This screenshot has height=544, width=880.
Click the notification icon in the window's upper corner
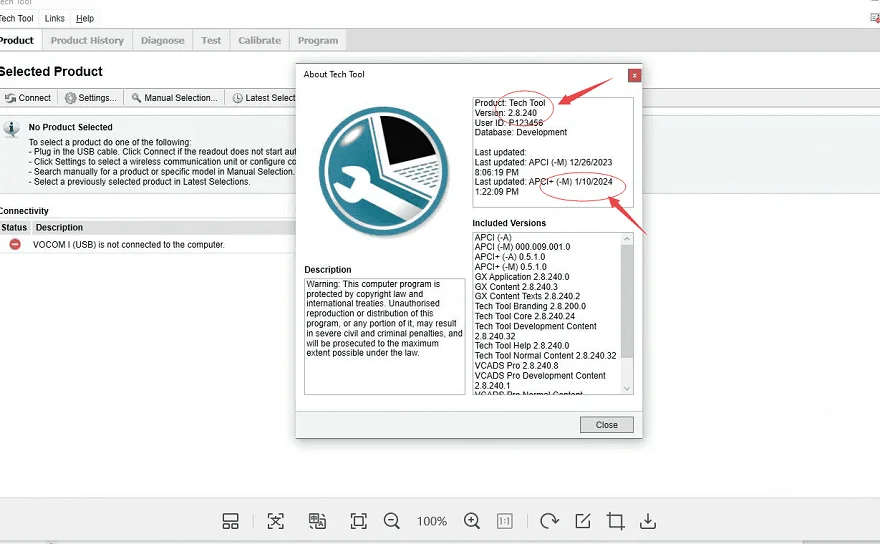point(874,19)
